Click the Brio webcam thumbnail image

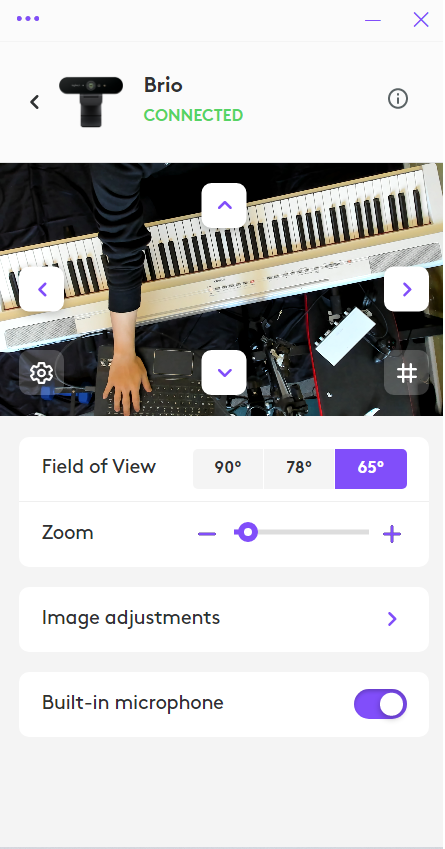click(91, 101)
